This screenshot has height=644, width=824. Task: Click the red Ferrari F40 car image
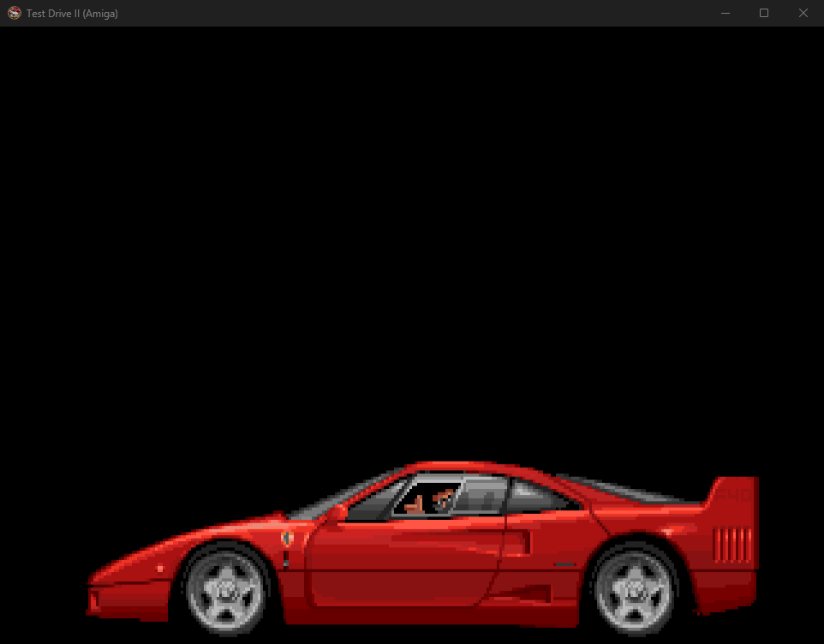click(x=422, y=549)
